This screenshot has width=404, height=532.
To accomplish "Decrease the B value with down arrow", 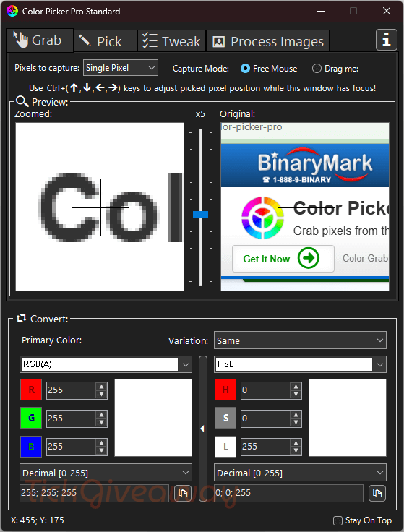I will pyautogui.click(x=101, y=450).
